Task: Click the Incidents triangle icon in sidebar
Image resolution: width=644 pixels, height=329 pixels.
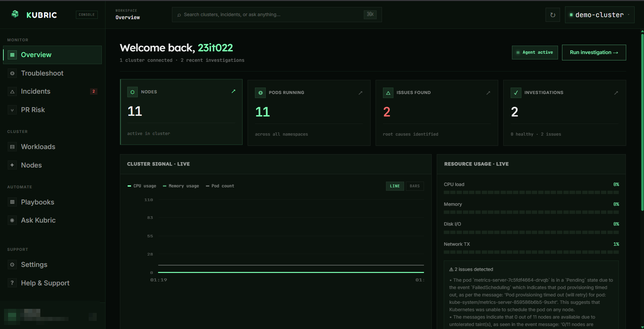Action: pos(12,91)
